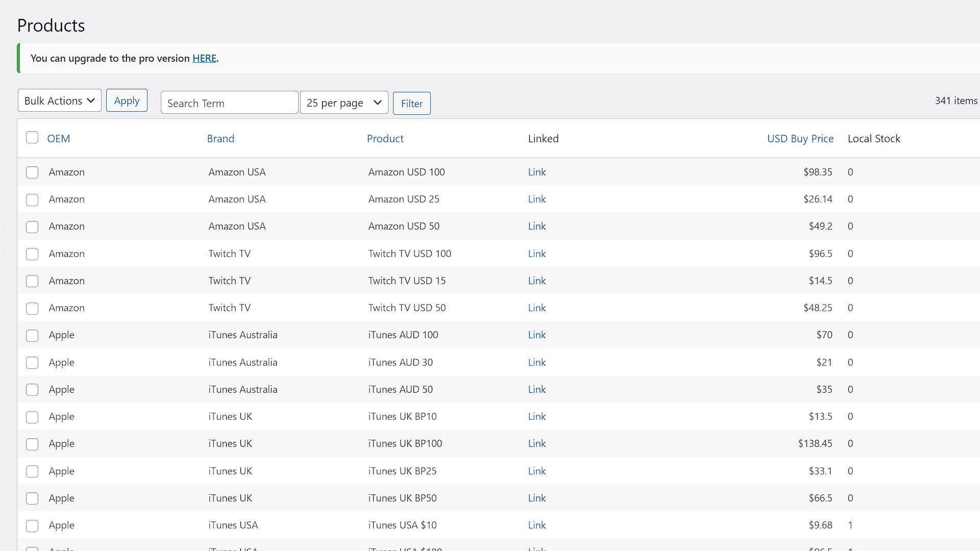980x551 pixels.
Task: Focus the Search Term input field
Action: pos(229,103)
